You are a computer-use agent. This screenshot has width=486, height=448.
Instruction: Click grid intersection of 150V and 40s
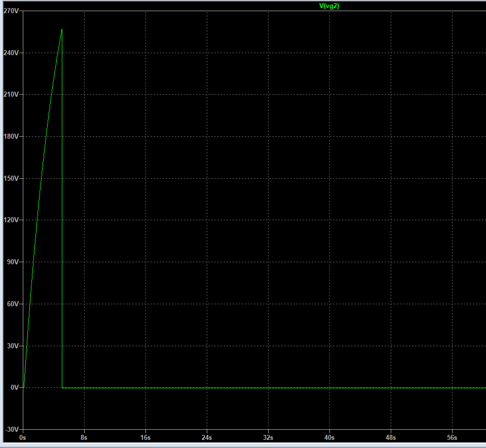pos(329,178)
